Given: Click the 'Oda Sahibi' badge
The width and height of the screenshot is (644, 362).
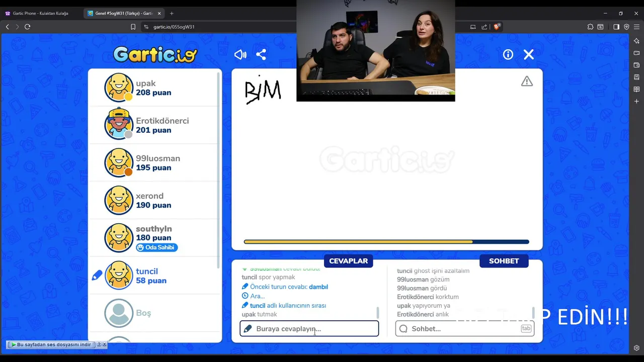Looking at the screenshot, I should click(156, 247).
